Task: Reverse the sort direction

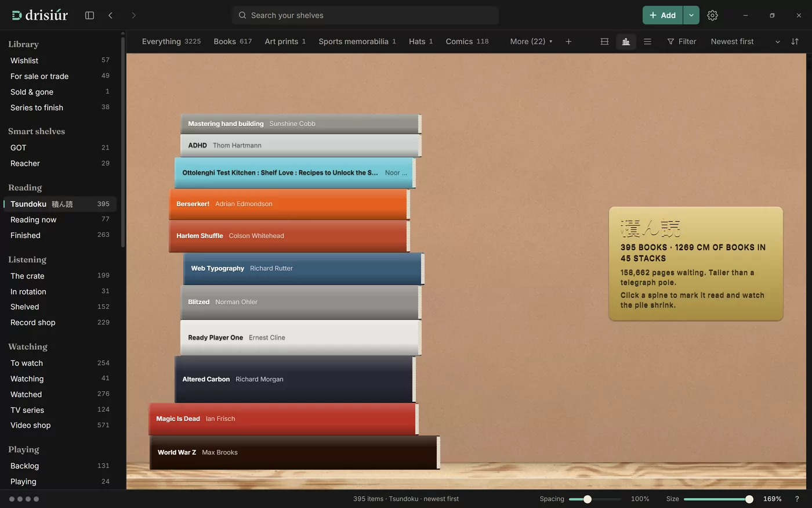Action: click(x=795, y=42)
